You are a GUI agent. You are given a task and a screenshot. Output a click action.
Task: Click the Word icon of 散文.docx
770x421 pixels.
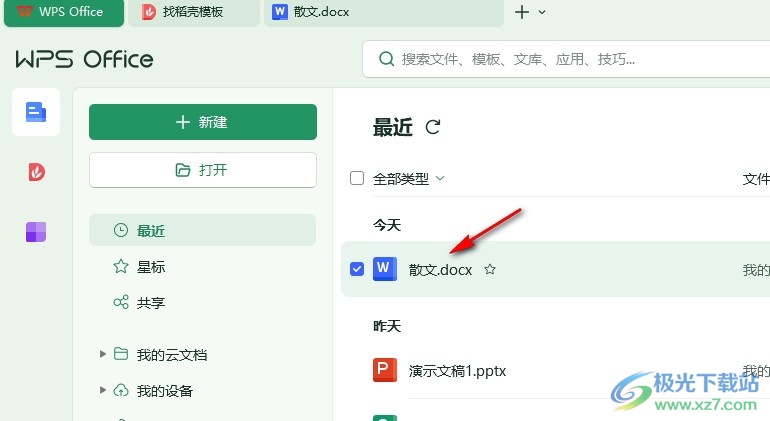pos(385,269)
